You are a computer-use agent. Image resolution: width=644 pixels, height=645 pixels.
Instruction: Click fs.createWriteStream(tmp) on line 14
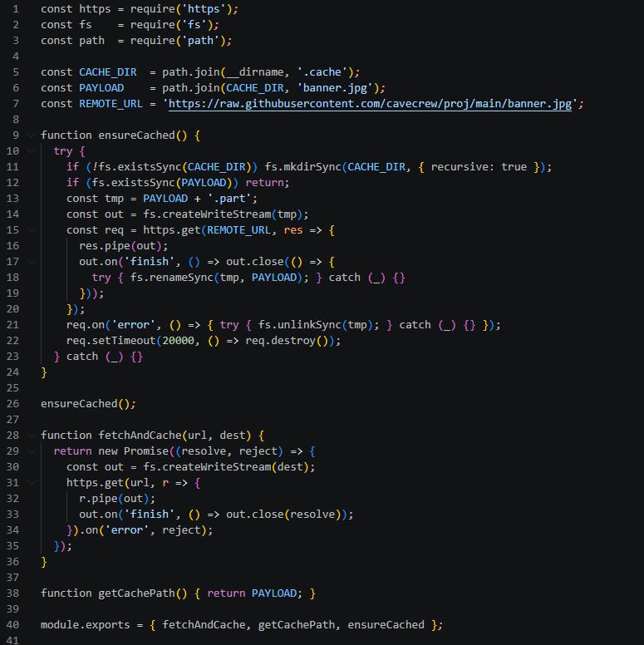(x=223, y=214)
